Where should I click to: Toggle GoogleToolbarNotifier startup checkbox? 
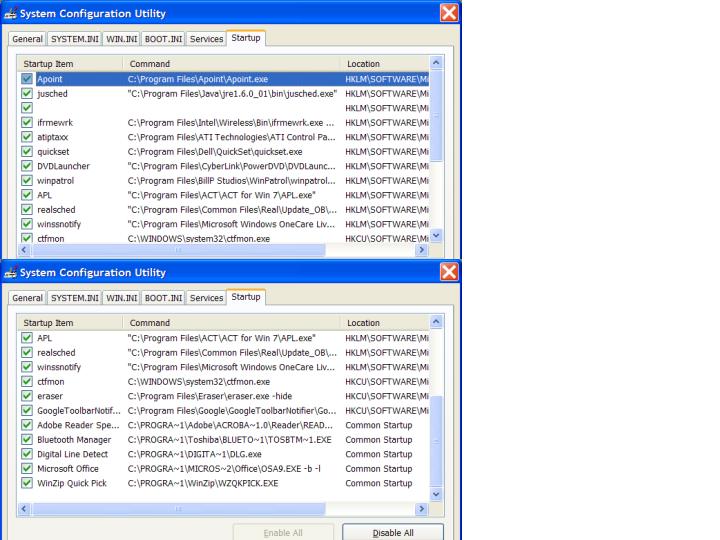point(27,411)
